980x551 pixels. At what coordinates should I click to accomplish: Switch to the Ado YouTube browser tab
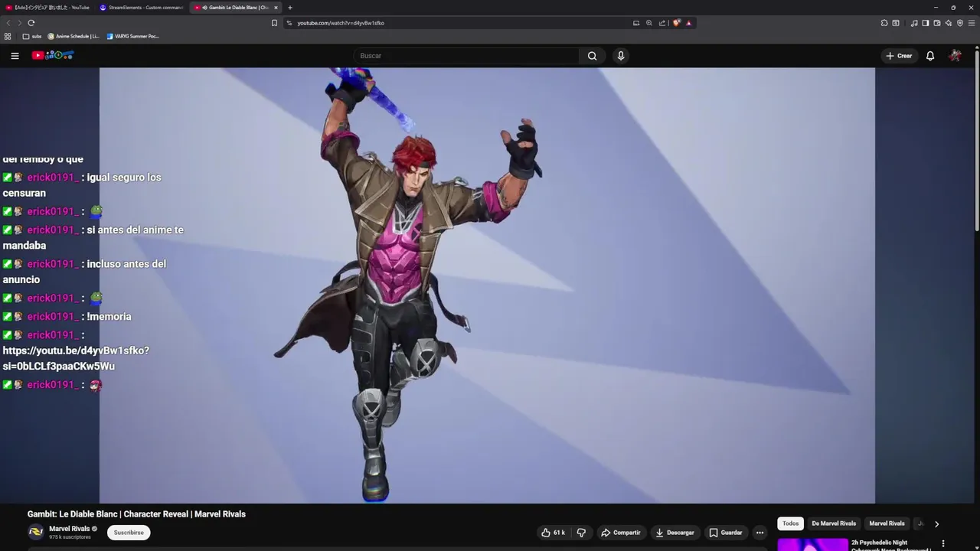[x=48, y=8]
